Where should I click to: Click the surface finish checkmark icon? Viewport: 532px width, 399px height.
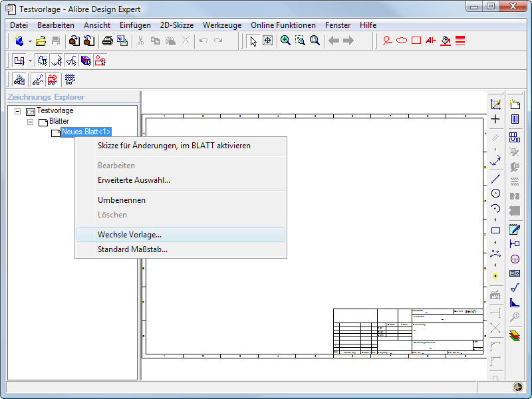pos(515,288)
